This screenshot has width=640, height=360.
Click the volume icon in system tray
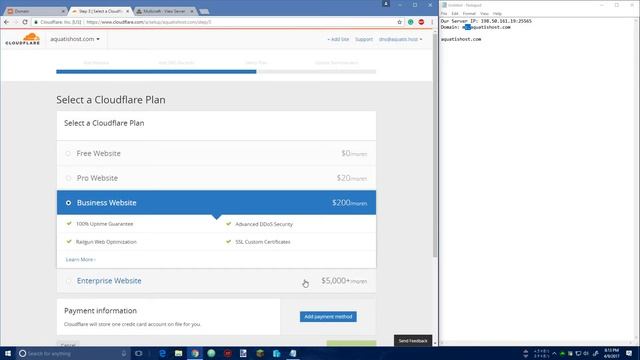tap(586, 353)
